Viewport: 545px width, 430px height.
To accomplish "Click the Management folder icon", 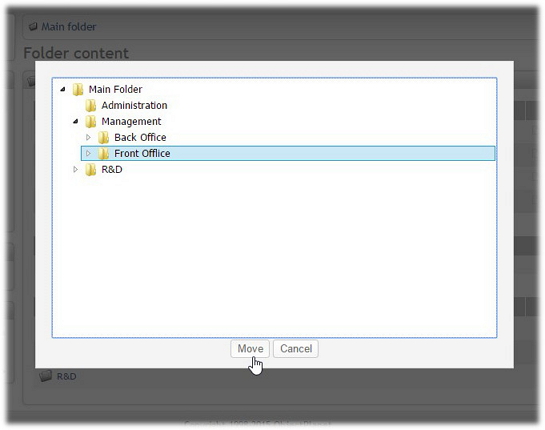I will pos(91,121).
